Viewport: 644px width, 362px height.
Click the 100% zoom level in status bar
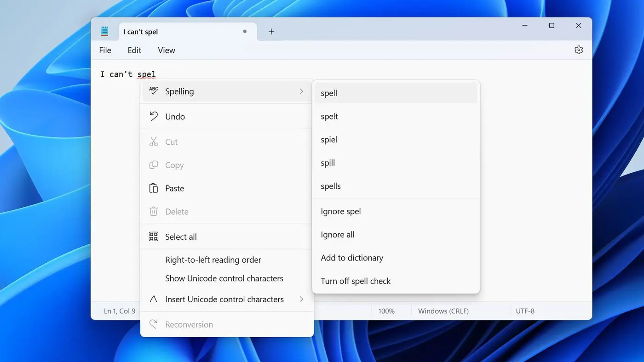coord(386,311)
